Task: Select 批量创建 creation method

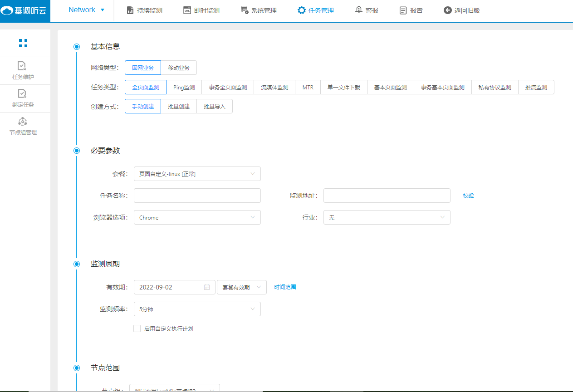Action: pyautogui.click(x=179, y=107)
